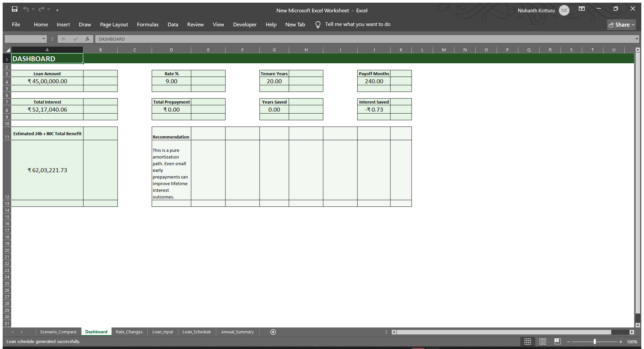Click the next sheet navigation arrow

tap(22, 332)
